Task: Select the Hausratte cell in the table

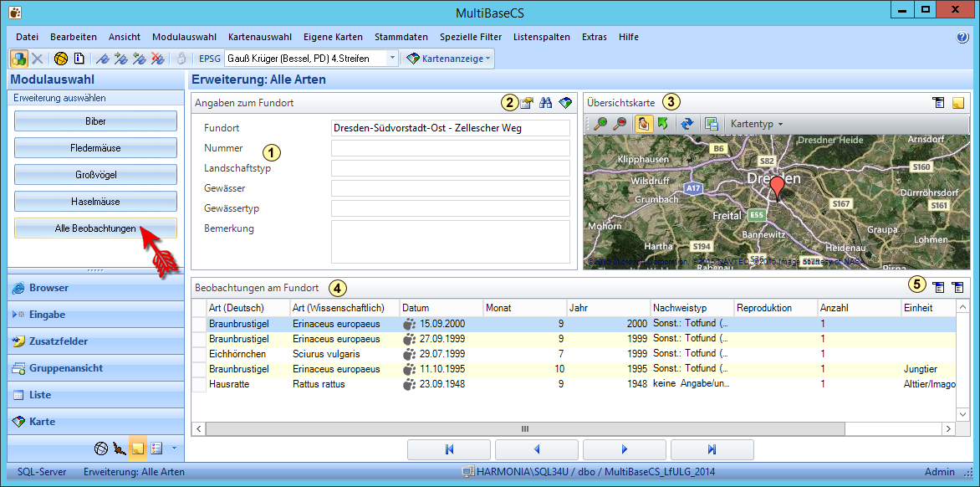Action: [248, 384]
